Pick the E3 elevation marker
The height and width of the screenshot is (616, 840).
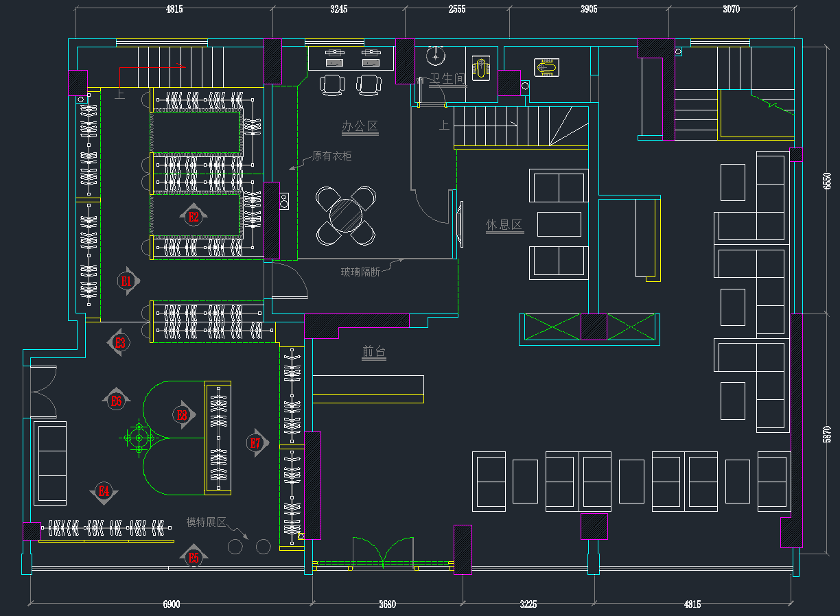click(120, 342)
